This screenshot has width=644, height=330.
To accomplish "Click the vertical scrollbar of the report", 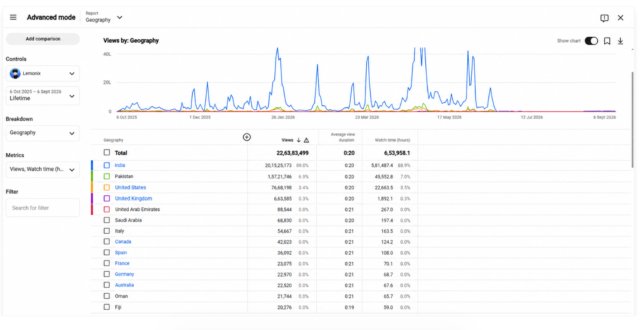I will point(633,120).
